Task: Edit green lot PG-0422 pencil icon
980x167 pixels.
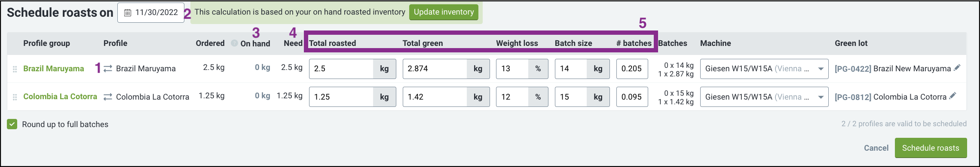Action: point(957,68)
